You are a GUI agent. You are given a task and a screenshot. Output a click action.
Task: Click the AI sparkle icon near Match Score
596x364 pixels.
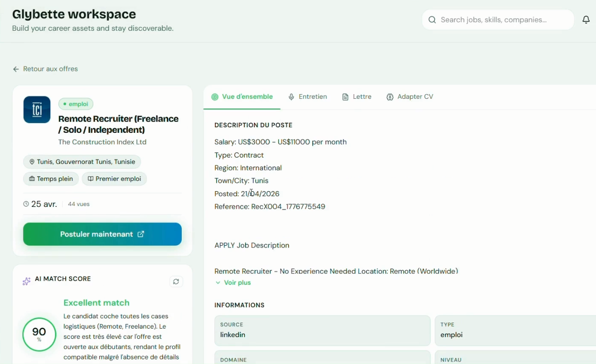point(27,281)
